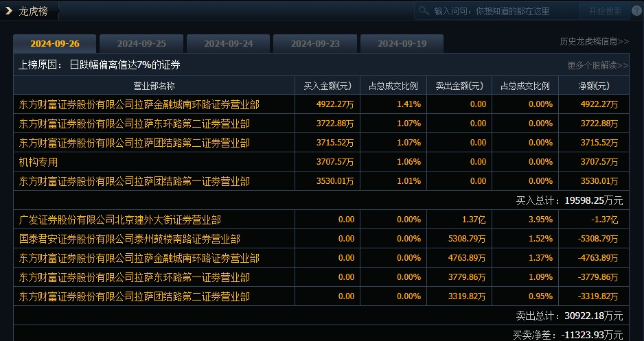Click the 龙虎榜 panel title
Image resolution: width=644 pixels, height=341 pixels.
pos(33,11)
